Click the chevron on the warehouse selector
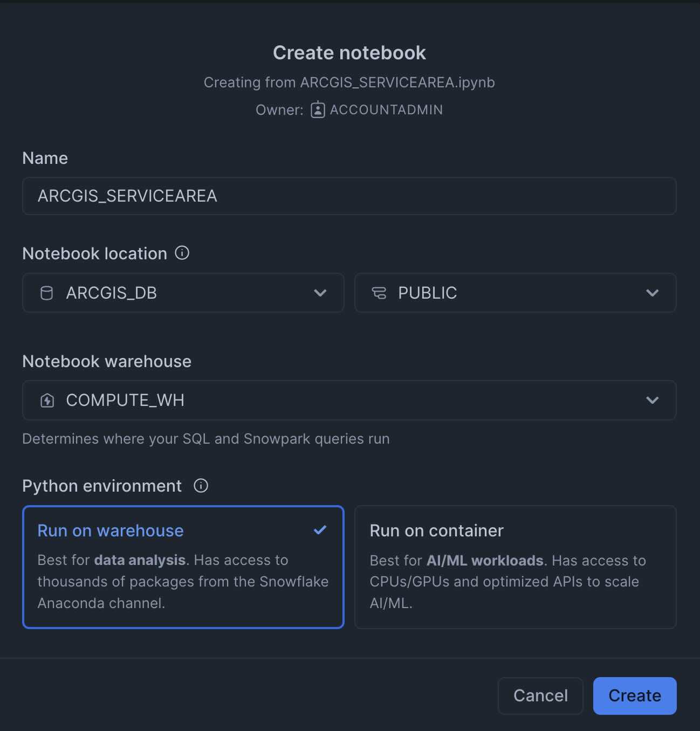The width and height of the screenshot is (700, 731). [x=652, y=400]
